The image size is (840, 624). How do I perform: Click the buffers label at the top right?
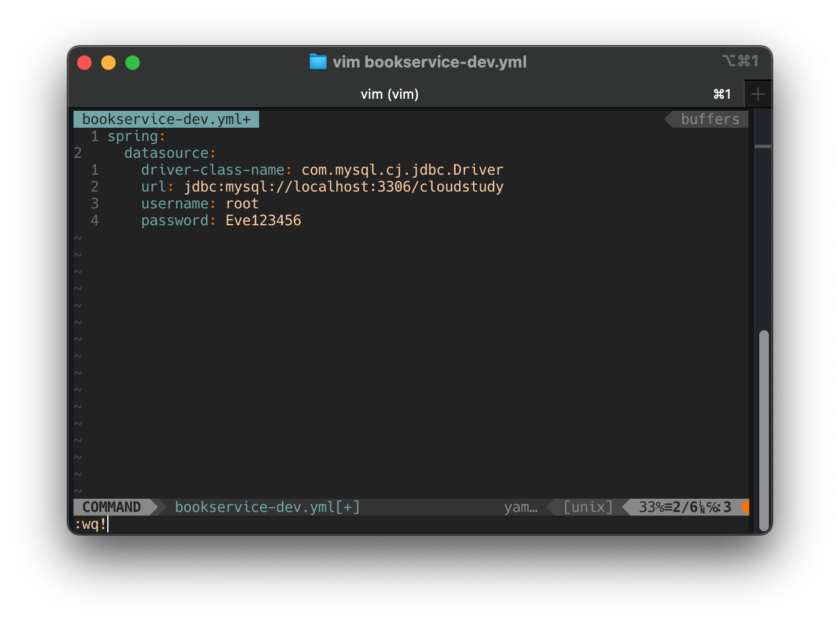coord(709,119)
